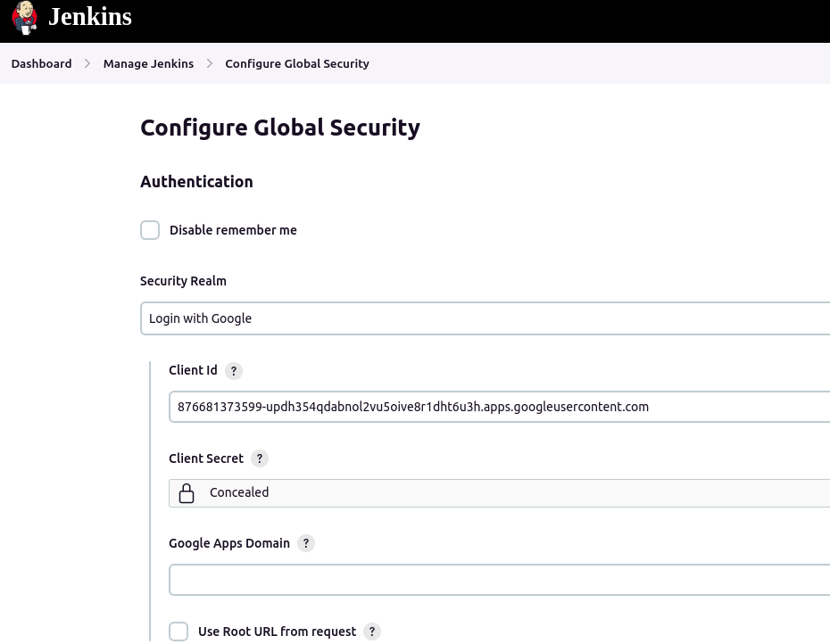Click into the Google Apps Domain input

(500, 580)
